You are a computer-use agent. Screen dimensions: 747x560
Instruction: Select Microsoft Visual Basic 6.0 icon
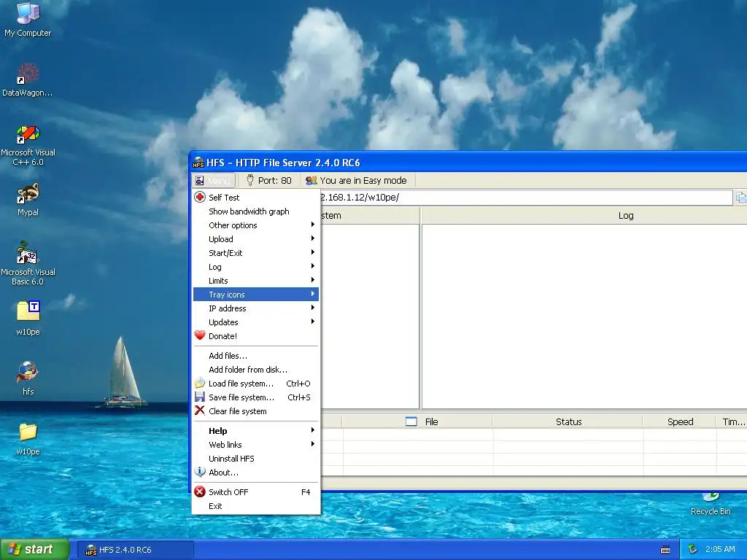point(28,263)
